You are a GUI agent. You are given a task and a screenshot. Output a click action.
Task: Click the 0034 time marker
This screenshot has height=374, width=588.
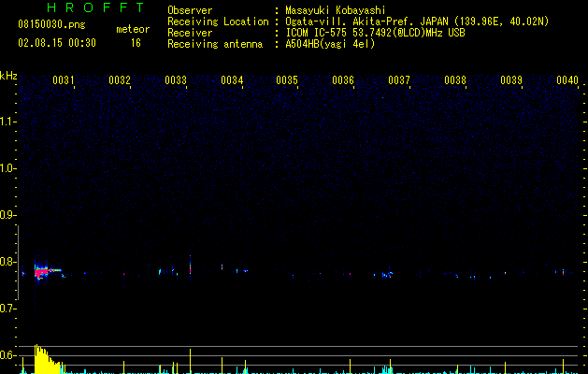[232, 80]
